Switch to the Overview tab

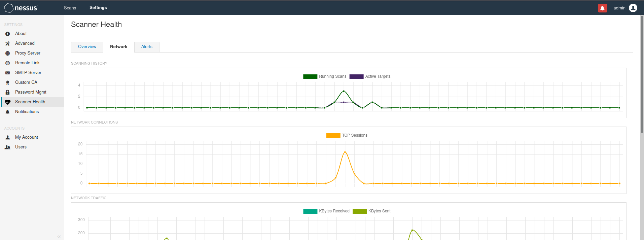(87, 47)
